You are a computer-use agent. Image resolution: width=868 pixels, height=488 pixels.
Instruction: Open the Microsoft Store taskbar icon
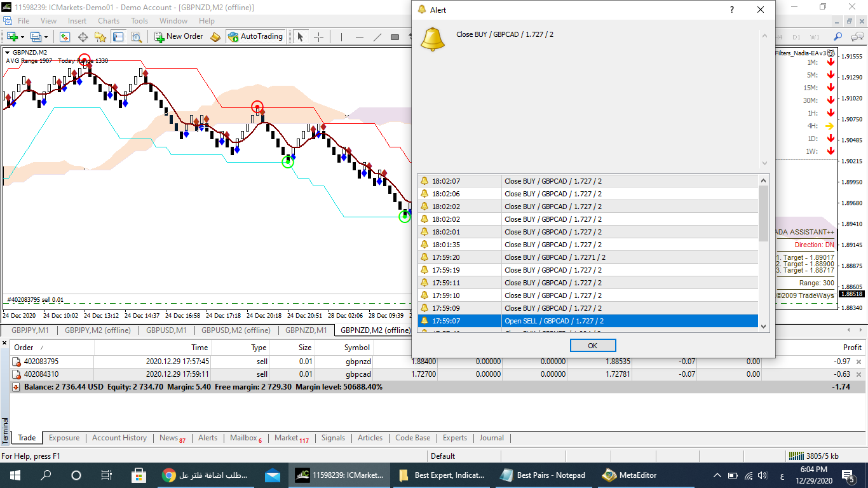pyautogui.click(x=137, y=475)
